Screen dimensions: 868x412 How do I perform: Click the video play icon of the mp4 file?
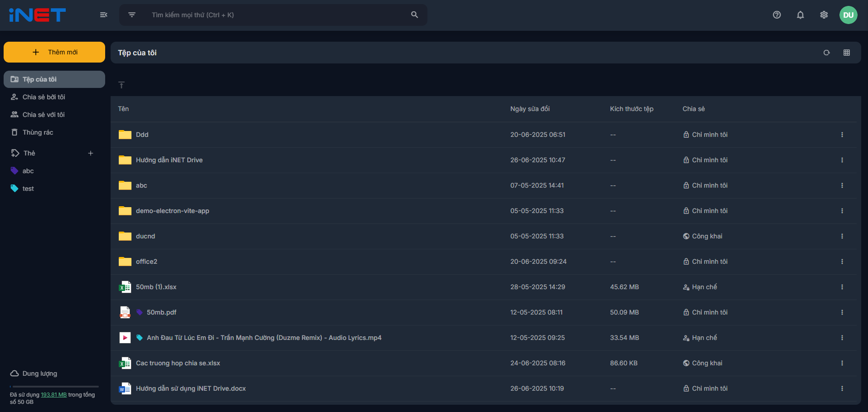click(125, 338)
